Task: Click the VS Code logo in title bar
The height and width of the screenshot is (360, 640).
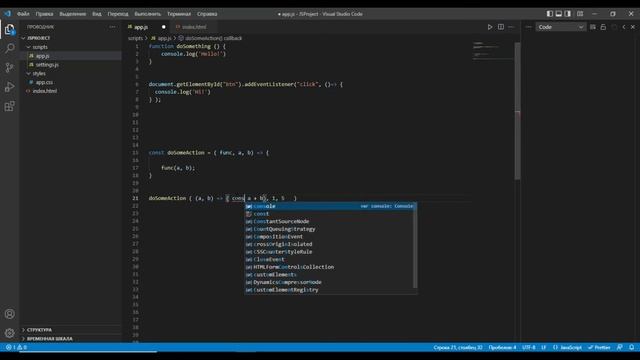Action: (7, 13)
